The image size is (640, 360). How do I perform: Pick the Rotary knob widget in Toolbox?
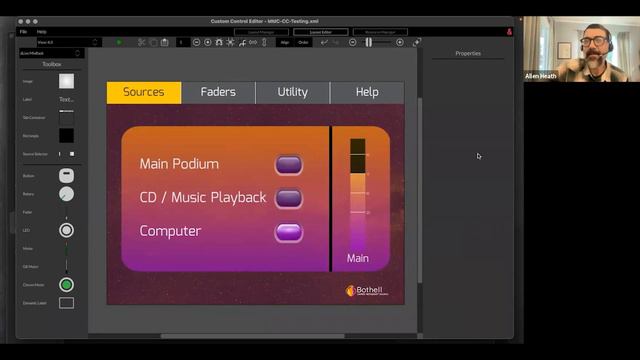(x=67, y=194)
